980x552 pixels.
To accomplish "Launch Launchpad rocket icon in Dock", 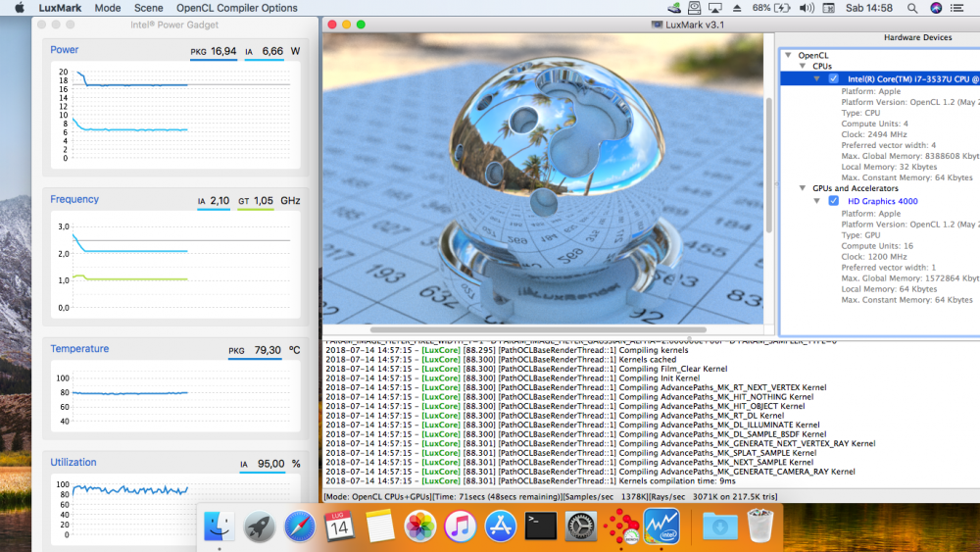I will [x=259, y=527].
